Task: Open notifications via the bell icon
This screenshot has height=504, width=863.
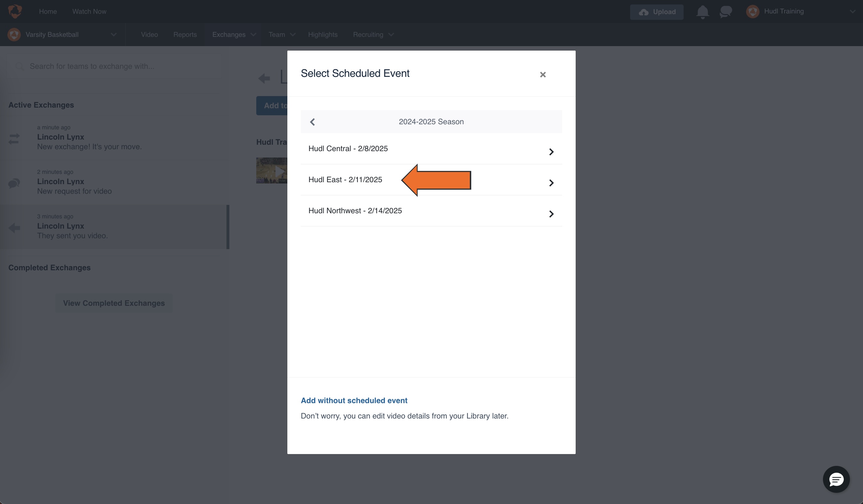Action: 703,11
